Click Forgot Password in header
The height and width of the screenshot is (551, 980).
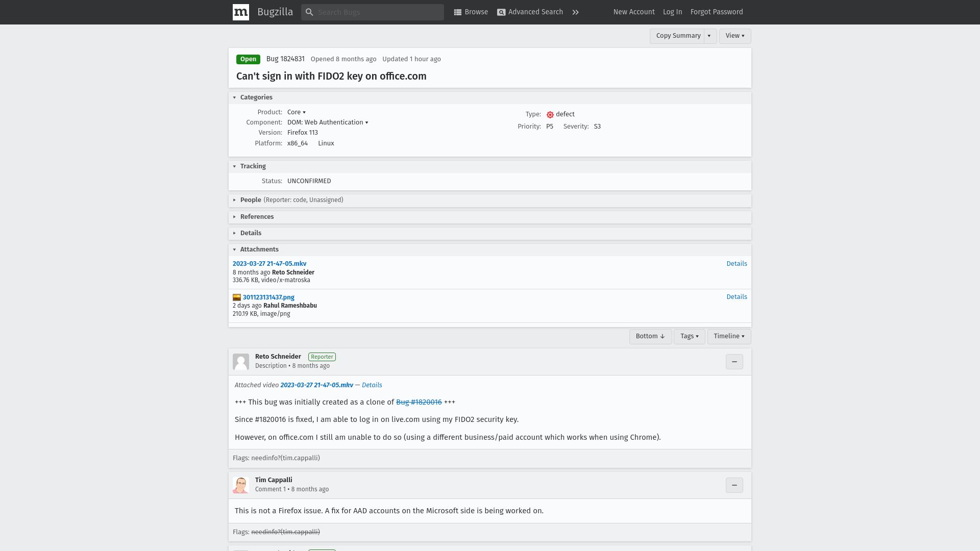point(717,12)
